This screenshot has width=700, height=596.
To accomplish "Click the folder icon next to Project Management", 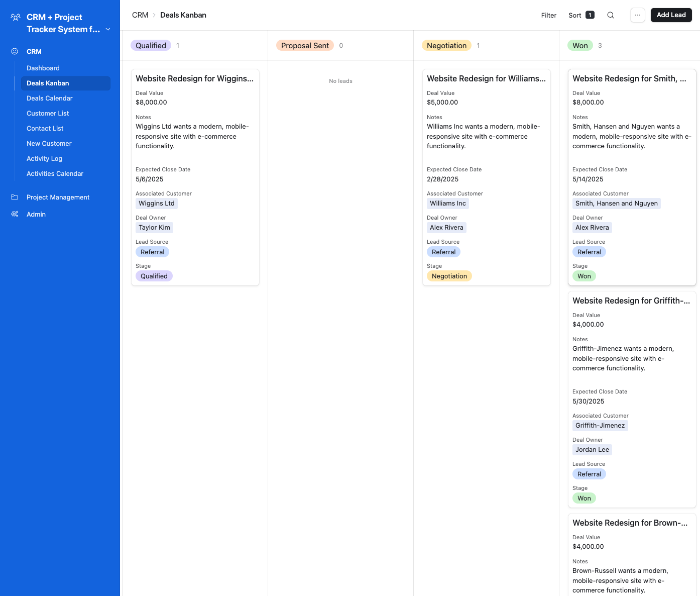I will coord(14,197).
